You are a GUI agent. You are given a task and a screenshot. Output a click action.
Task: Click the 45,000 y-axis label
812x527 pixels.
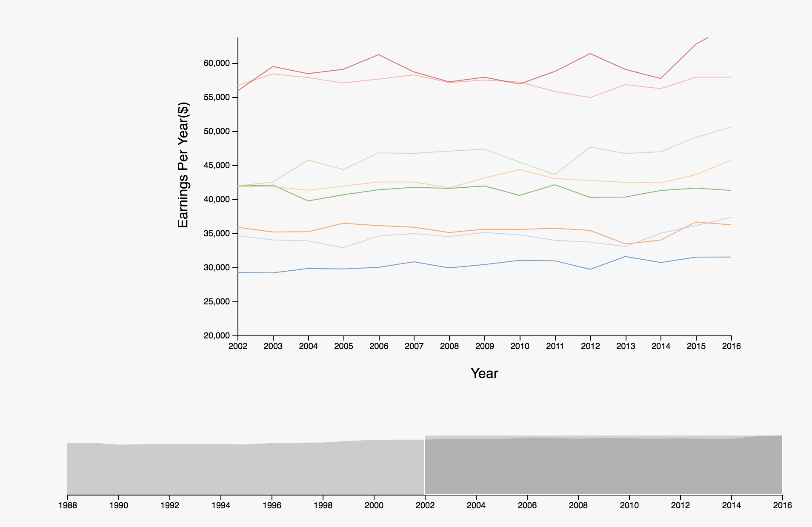coord(217,165)
